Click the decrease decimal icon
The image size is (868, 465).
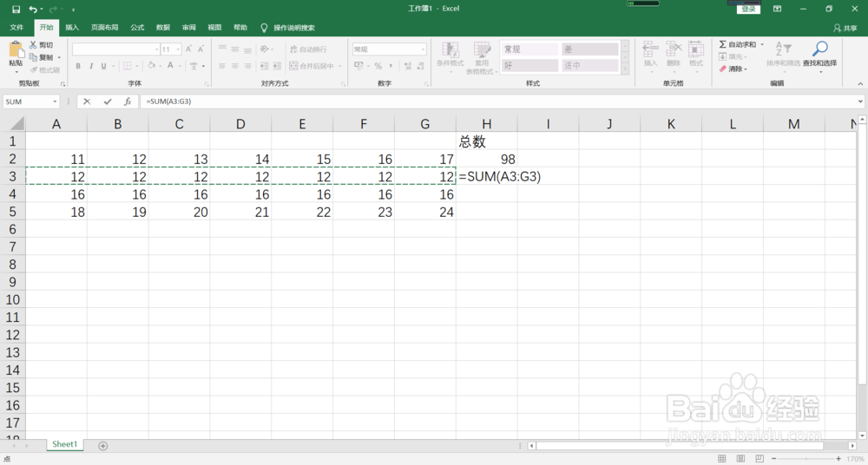click(x=421, y=66)
